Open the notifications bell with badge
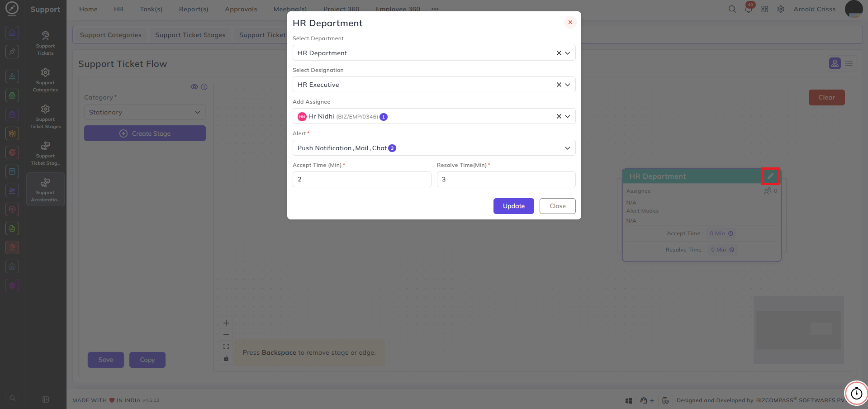Image resolution: width=868 pixels, height=409 pixels. 749,9
